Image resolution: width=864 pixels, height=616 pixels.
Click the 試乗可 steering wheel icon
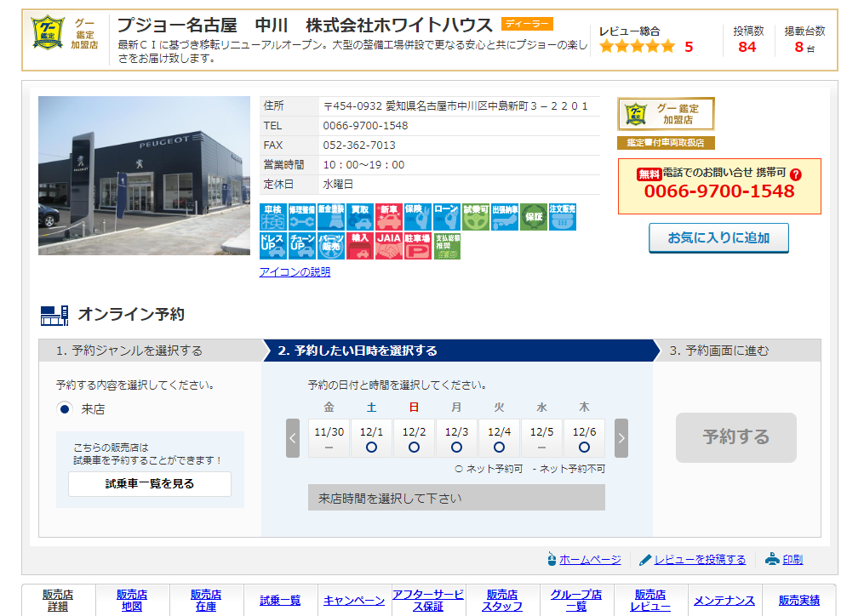[x=476, y=217]
